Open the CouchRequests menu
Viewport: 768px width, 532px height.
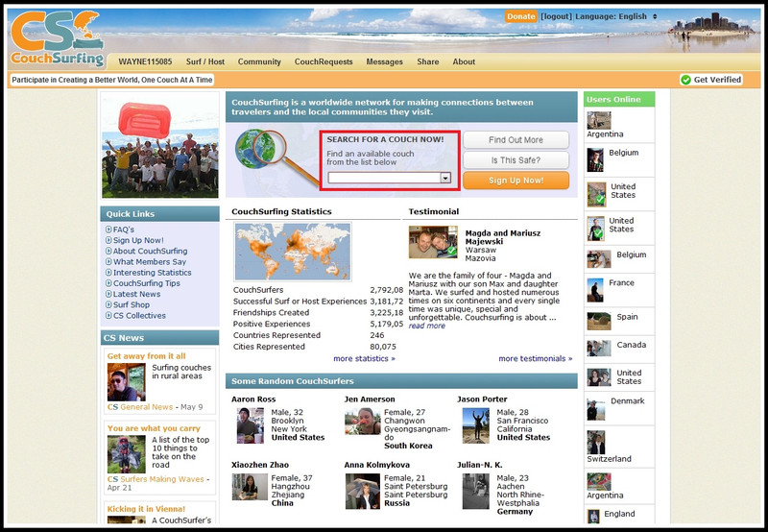[324, 61]
